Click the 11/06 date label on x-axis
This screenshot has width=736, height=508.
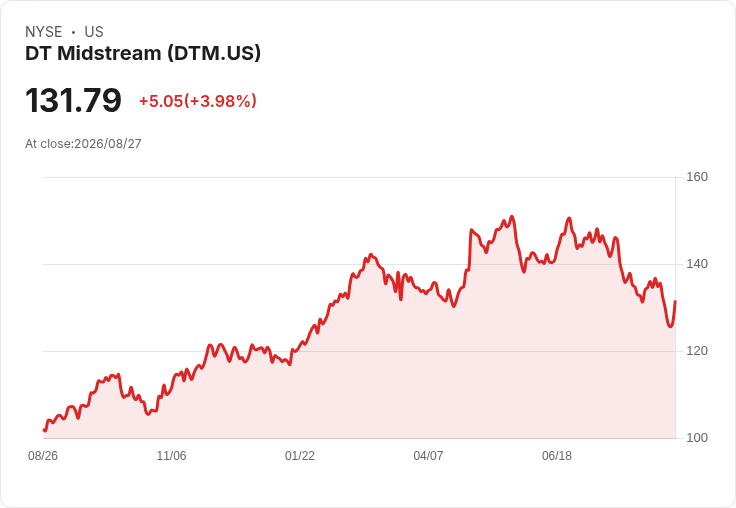[x=171, y=456]
